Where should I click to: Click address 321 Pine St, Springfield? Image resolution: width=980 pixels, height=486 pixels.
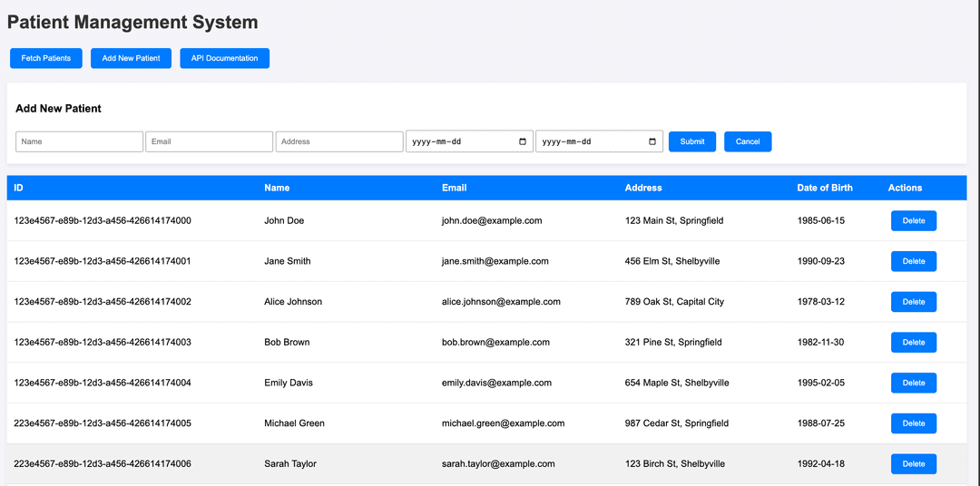[x=673, y=343]
